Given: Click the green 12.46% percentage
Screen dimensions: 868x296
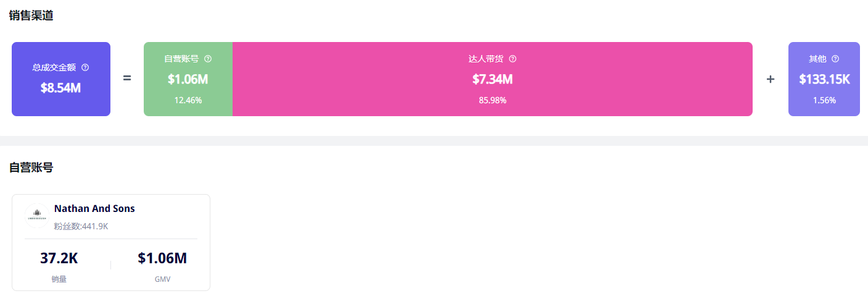Looking at the screenshot, I should click(x=188, y=100).
